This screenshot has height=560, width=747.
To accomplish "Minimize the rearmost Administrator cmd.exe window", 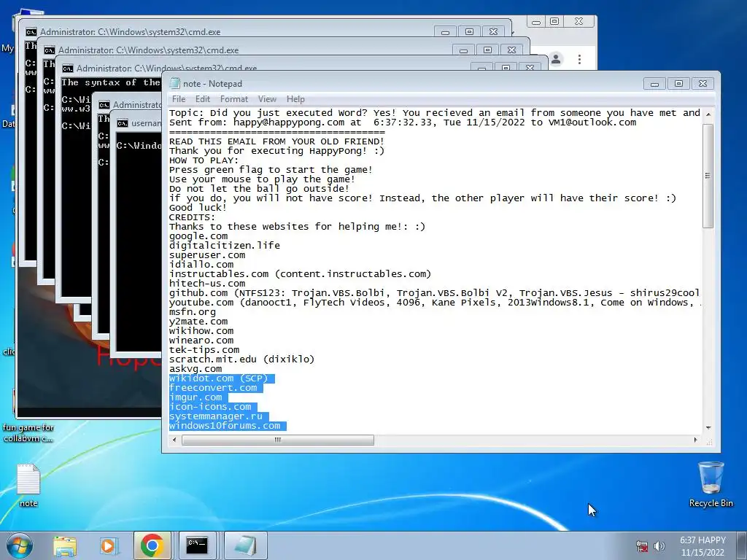I will point(446,32).
